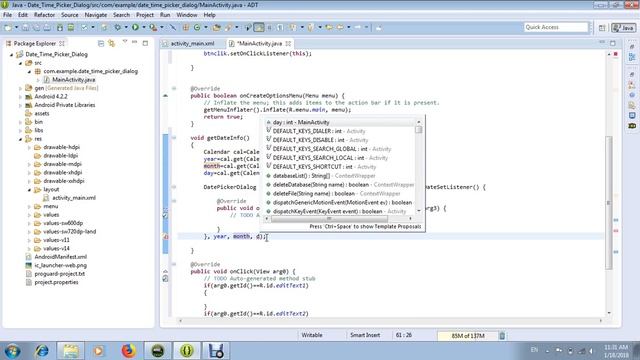Run garbage collector trash icon

502,336
